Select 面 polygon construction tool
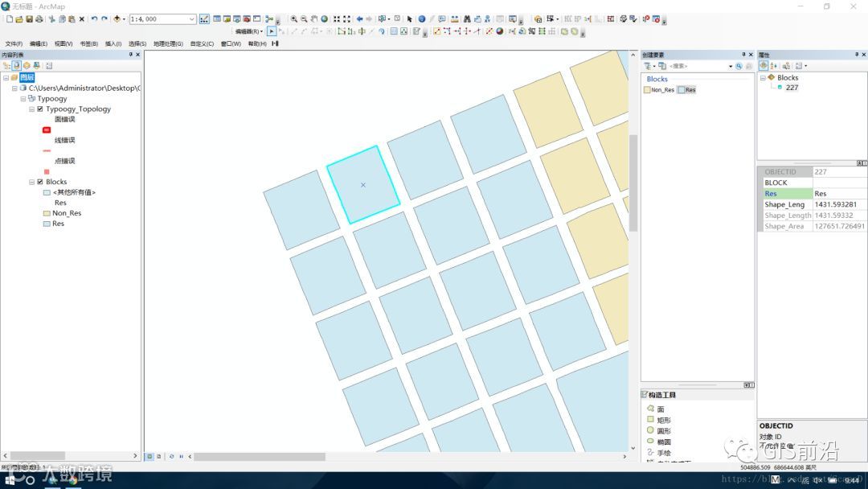The height and width of the screenshot is (489, 868). 656,409
